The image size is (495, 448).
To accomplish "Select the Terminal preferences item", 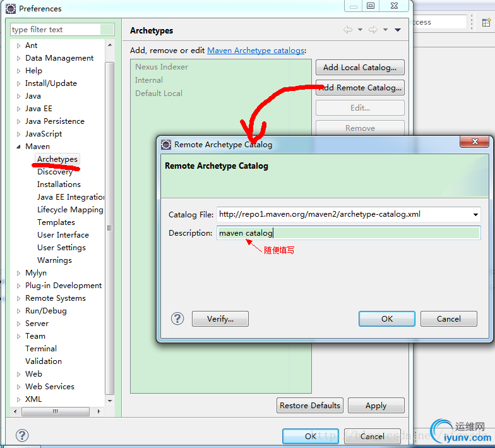I will (x=41, y=349).
